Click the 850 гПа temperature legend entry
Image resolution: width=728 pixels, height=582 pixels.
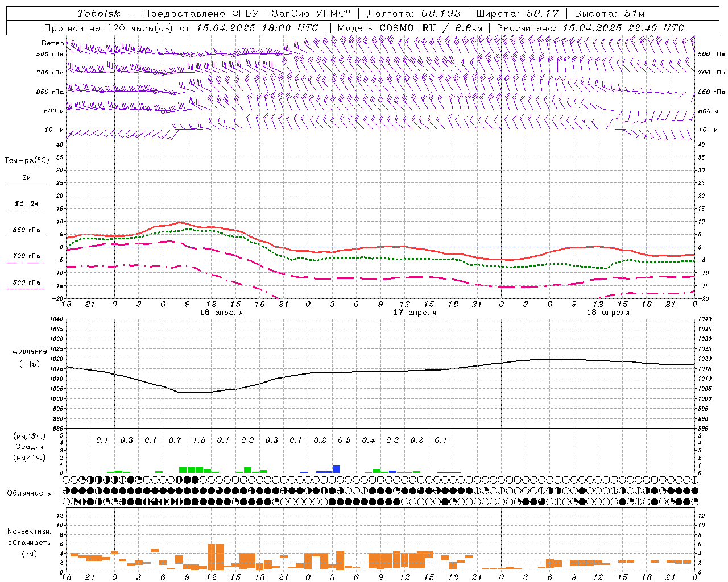tap(27, 230)
